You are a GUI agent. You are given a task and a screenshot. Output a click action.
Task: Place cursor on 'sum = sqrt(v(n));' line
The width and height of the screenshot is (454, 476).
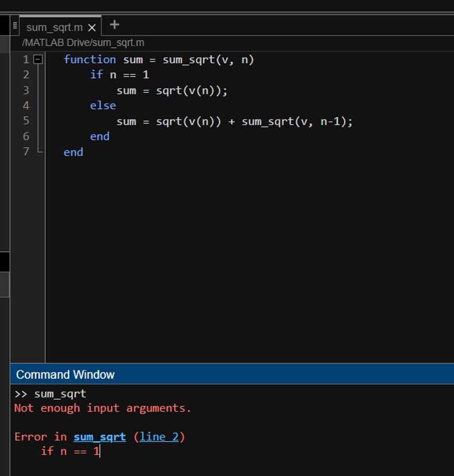(172, 90)
